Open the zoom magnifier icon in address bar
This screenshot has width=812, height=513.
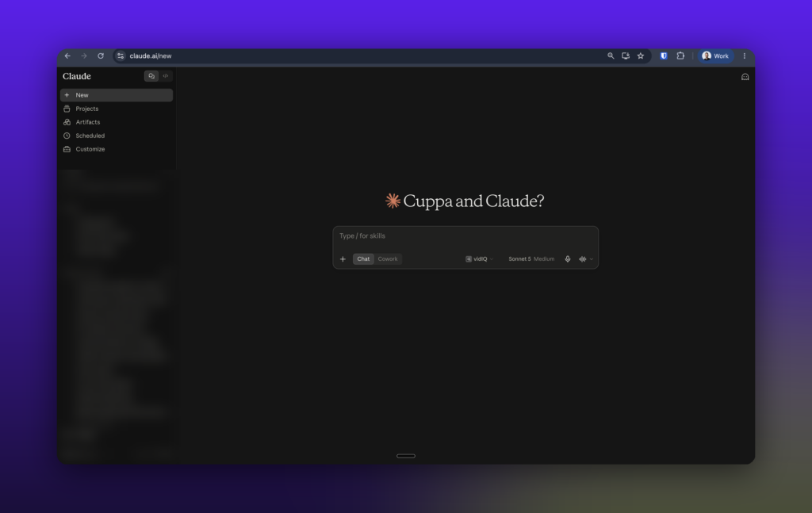[611, 56]
